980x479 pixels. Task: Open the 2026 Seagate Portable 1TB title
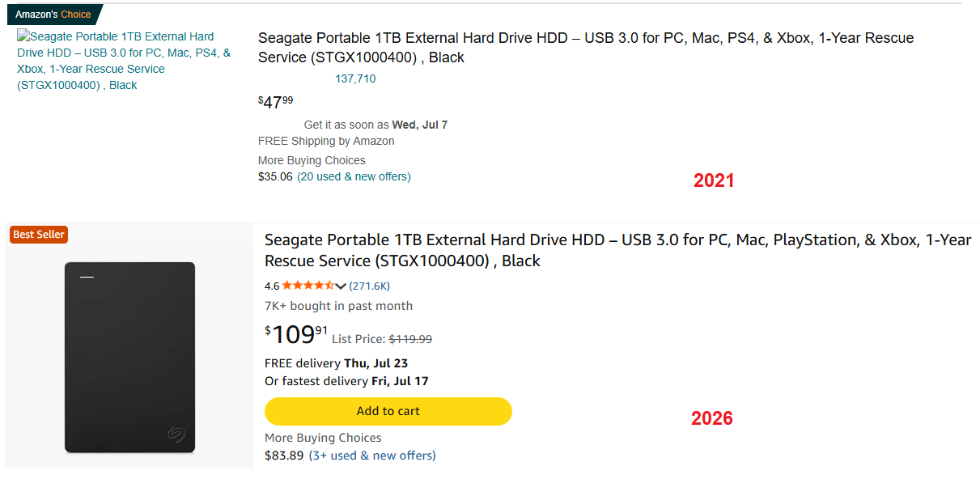(617, 250)
